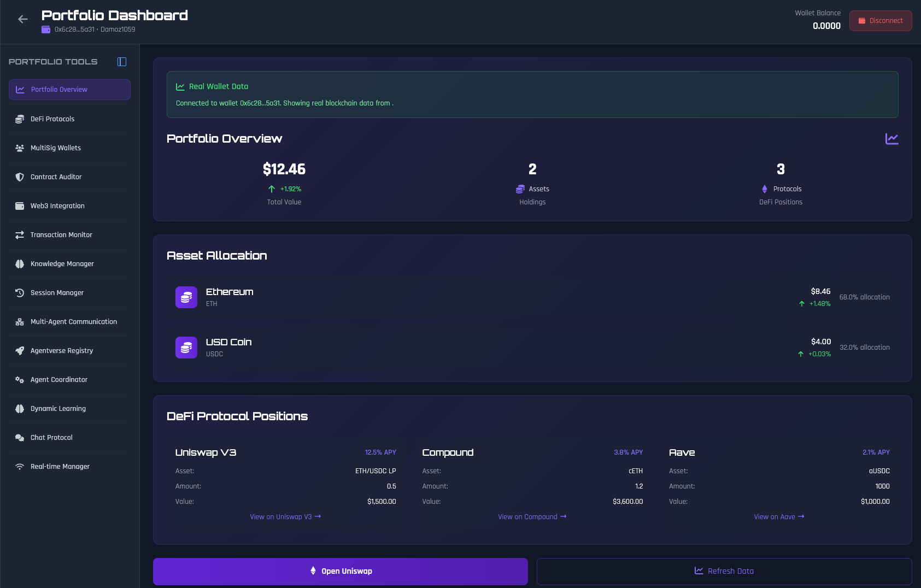Screen dimensions: 921x588
Task: Follow the View on Compound link
Action: pos(532,517)
